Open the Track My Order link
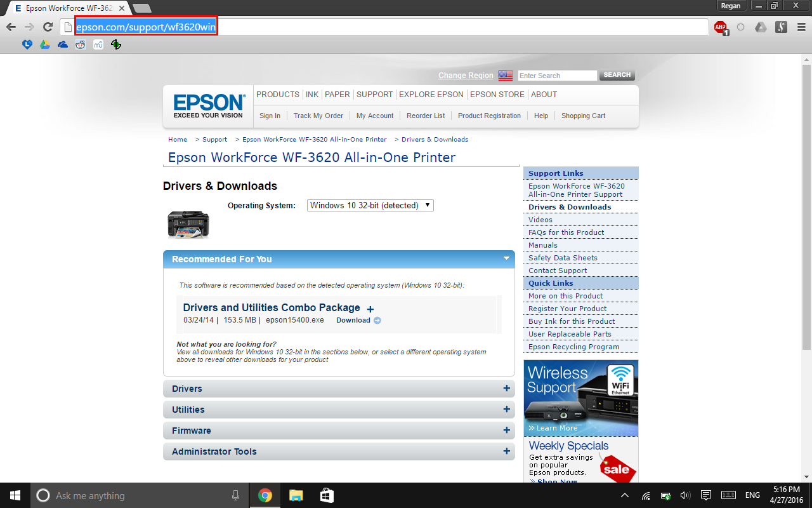Screen dimensions: 812x508 click(x=318, y=116)
